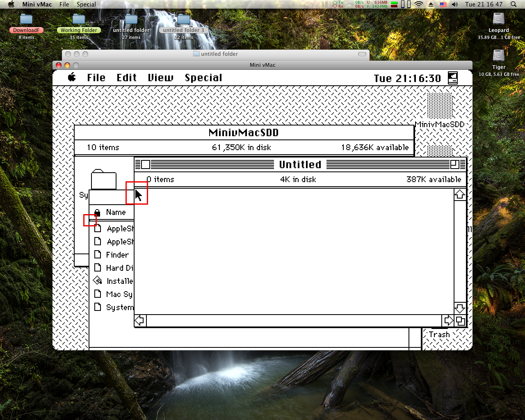
Task: Click the lock icon beside Name header
Action: [x=97, y=212]
